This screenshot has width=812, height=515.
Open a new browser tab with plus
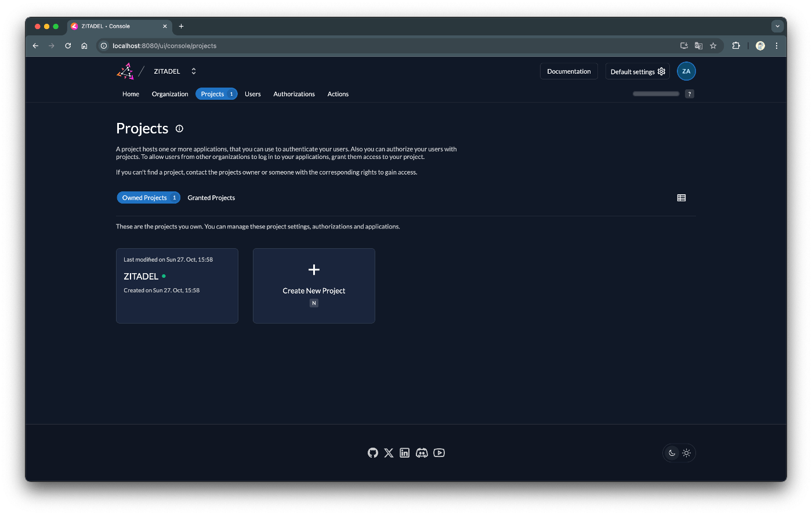(x=181, y=26)
